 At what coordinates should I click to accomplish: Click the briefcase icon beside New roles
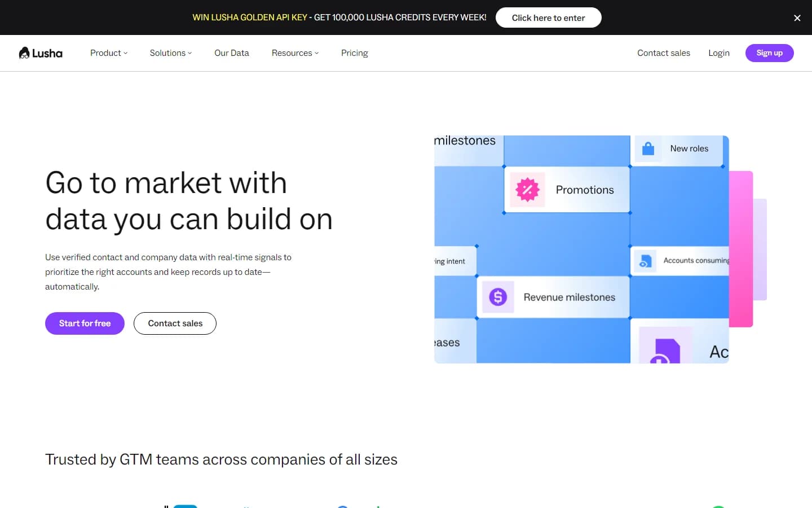(x=647, y=148)
